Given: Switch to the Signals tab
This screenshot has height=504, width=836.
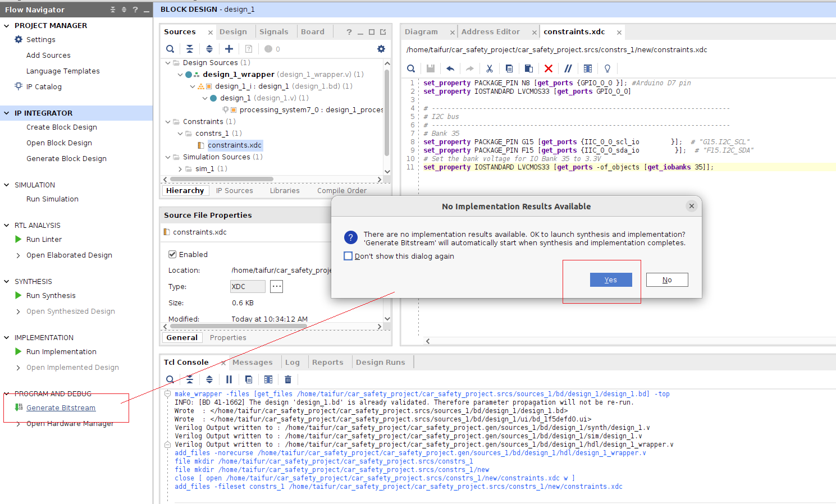Looking at the screenshot, I should point(274,32).
